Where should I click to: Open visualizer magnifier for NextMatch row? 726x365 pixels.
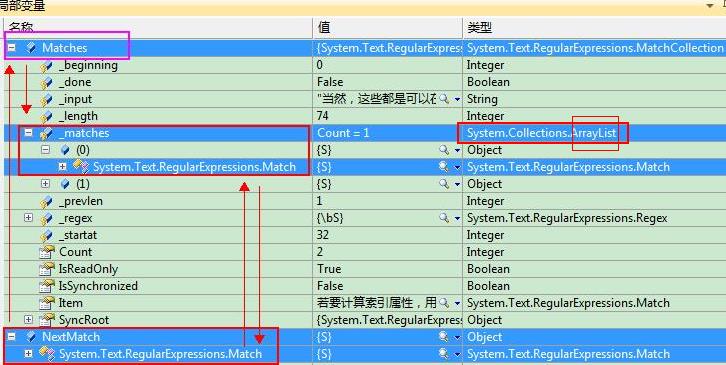[444, 337]
